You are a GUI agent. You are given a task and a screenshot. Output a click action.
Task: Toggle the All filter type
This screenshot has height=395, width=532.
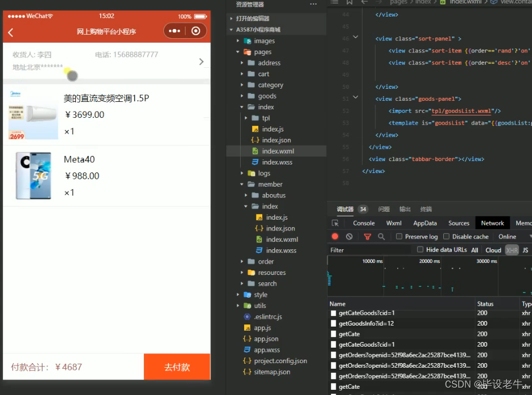tap(475, 250)
